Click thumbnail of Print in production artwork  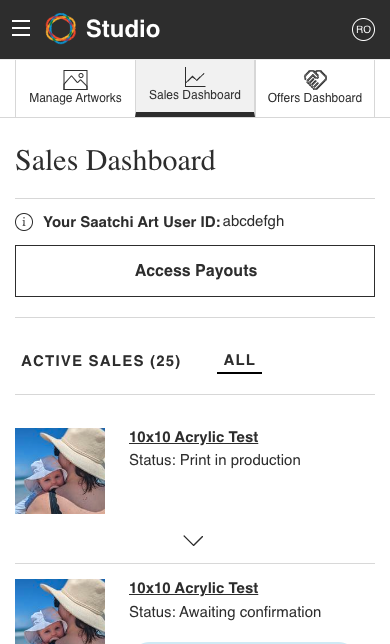60,471
